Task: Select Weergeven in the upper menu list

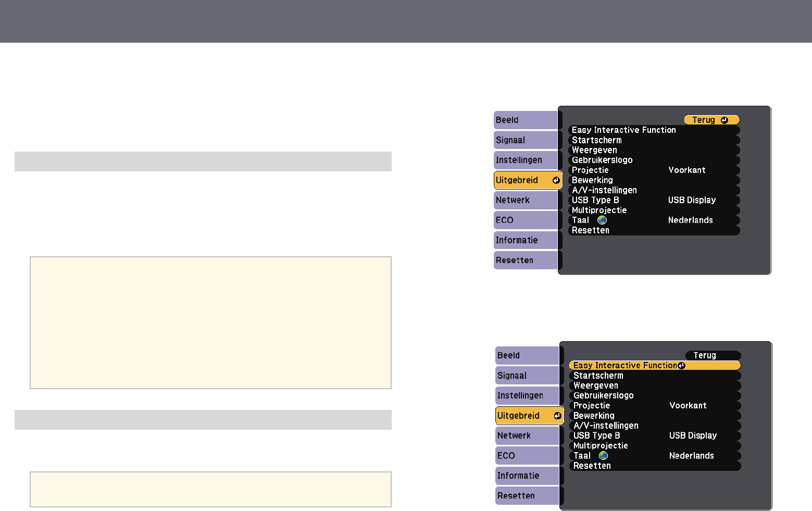Action: (654, 150)
